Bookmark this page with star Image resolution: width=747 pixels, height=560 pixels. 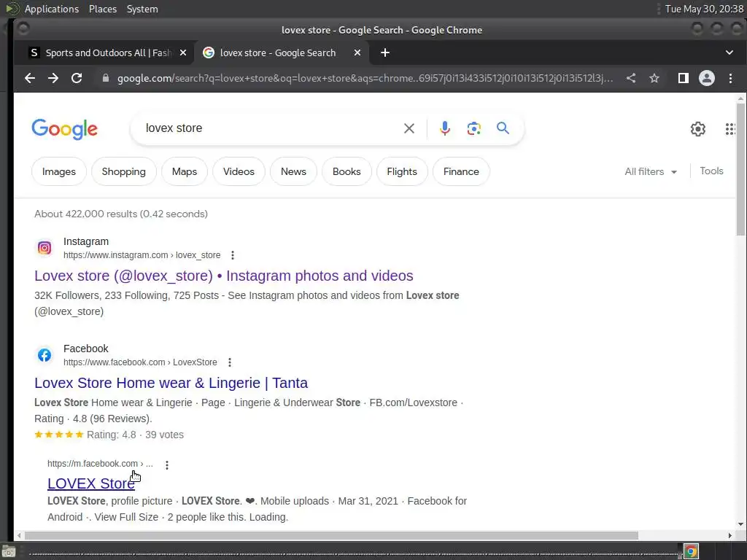tap(654, 78)
